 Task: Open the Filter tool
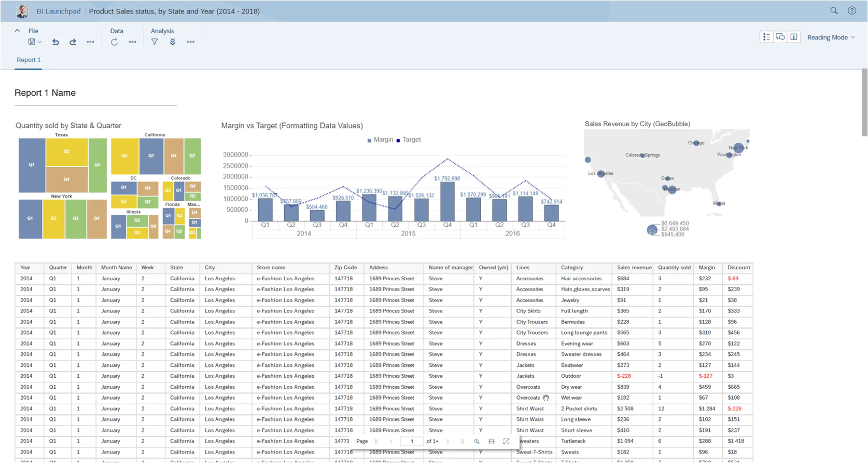[x=155, y=42]
